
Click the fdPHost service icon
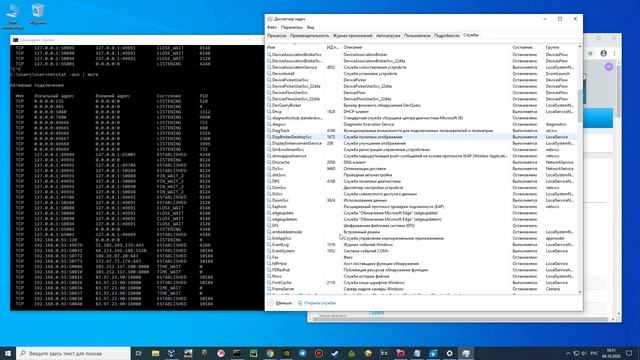269,264
